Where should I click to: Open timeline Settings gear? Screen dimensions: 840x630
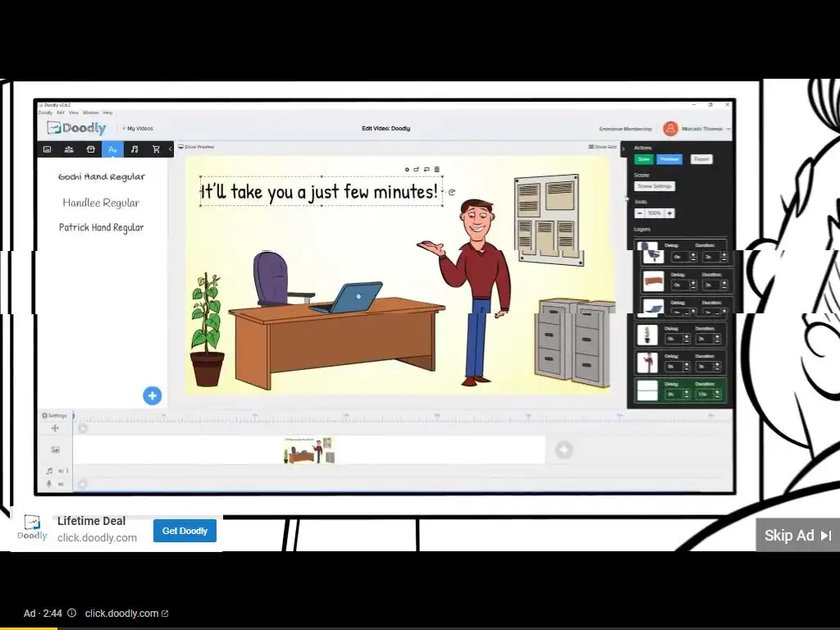click(x=54, y=415)
